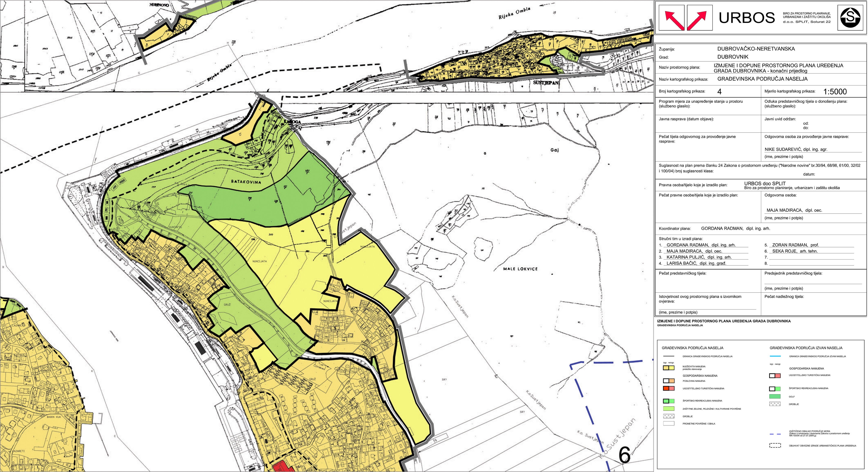Click the Poslovna namjena legend swatch
The height and width of the screenshot is (472, 868).
[668, 381]
